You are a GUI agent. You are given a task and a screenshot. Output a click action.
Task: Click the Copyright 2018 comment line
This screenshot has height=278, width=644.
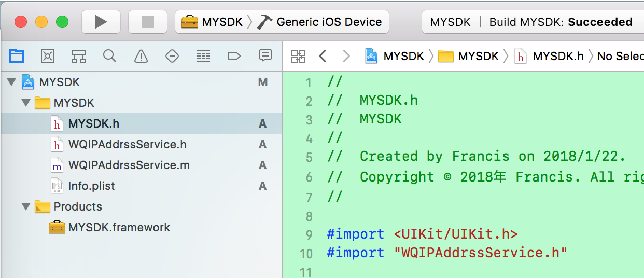point(485,177)
